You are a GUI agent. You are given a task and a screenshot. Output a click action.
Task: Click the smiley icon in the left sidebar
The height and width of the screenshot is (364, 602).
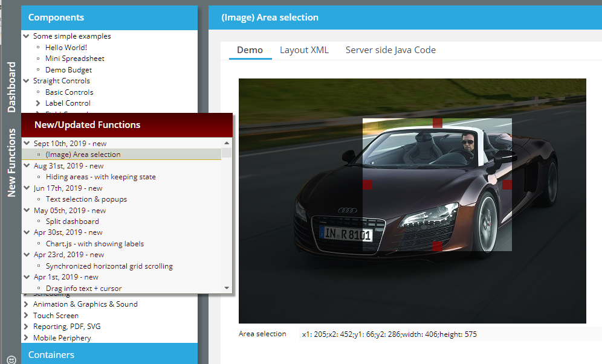[x=10, y=357]
